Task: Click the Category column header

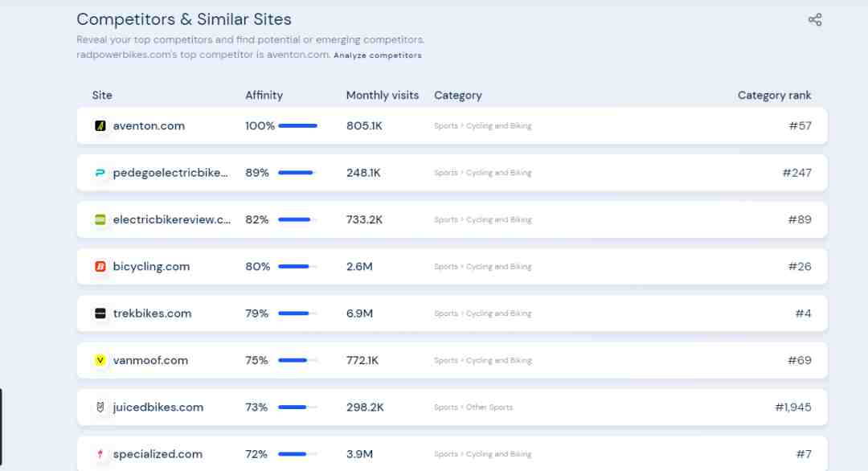Action: [x=458, y=95]
